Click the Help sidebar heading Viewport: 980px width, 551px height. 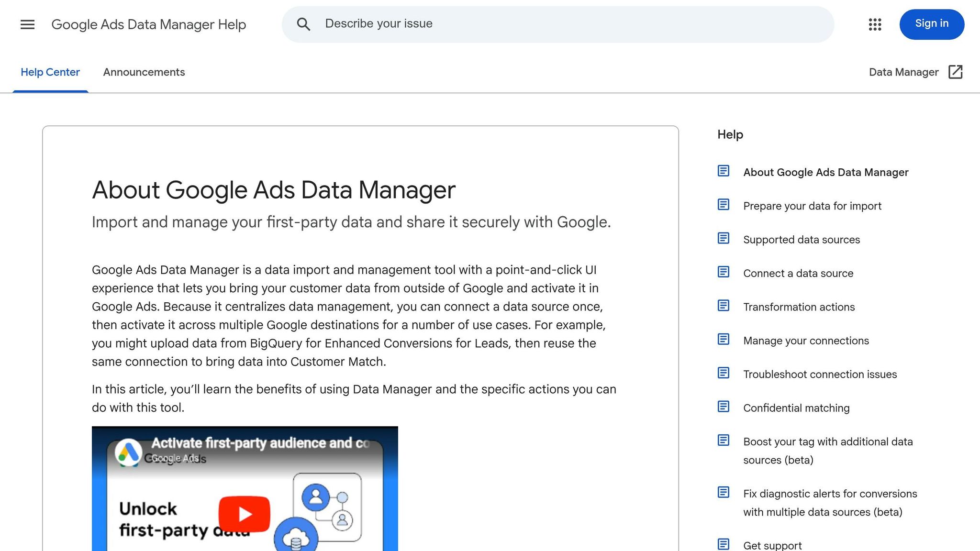coord(730,135)
